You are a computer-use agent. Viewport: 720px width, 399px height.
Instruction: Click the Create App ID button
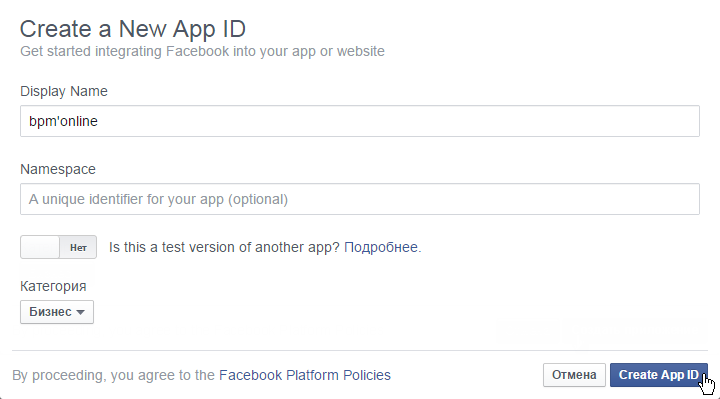click(658, 375)
